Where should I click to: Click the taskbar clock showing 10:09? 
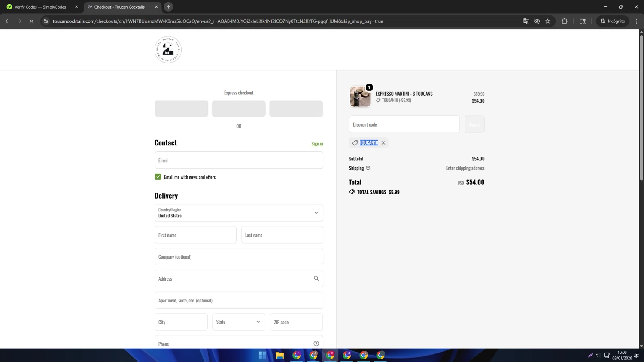(x=622, y=355)
